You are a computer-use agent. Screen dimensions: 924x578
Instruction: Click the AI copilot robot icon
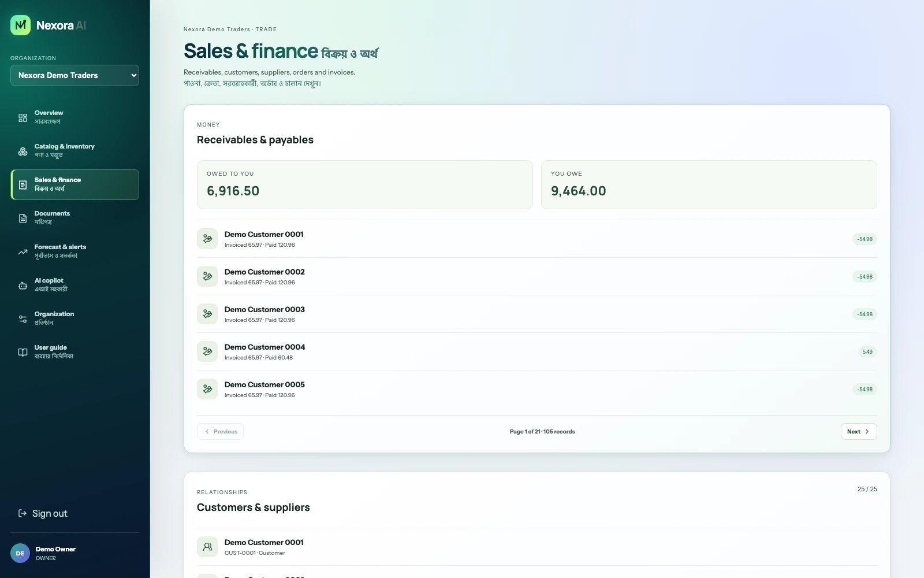click(x=23, y=286)
